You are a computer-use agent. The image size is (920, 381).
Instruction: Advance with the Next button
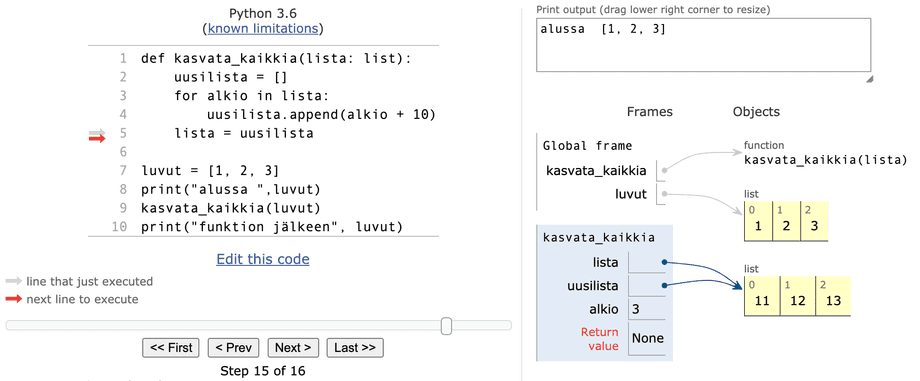tap(293, 348)
